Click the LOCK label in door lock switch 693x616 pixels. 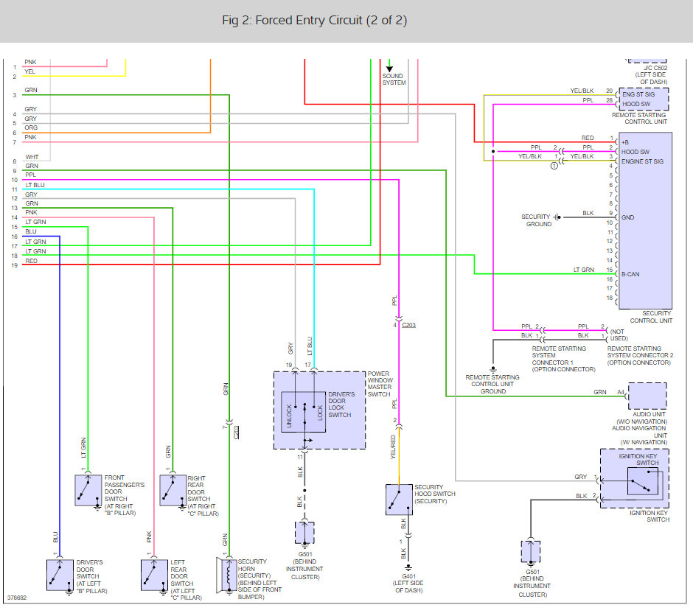pos(320,413)
